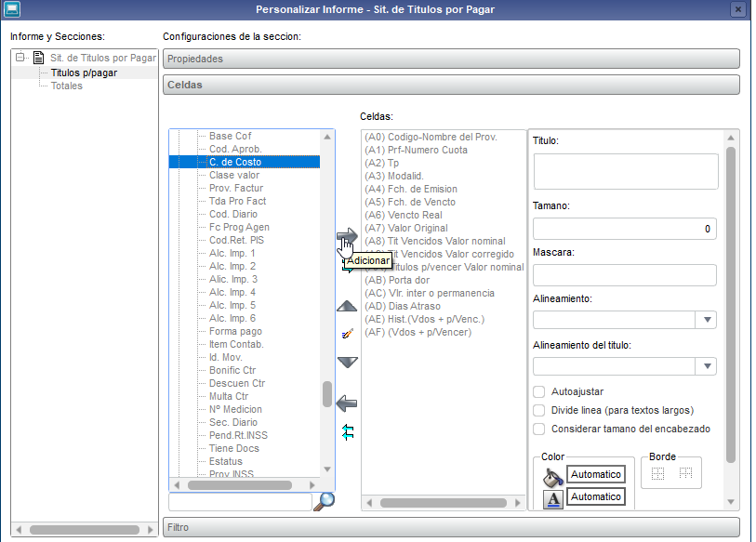Viewport: 756px width, 542px height.
Task: Click the application icon in title bar
Action: pyautogui.click(x=11, y=8)
